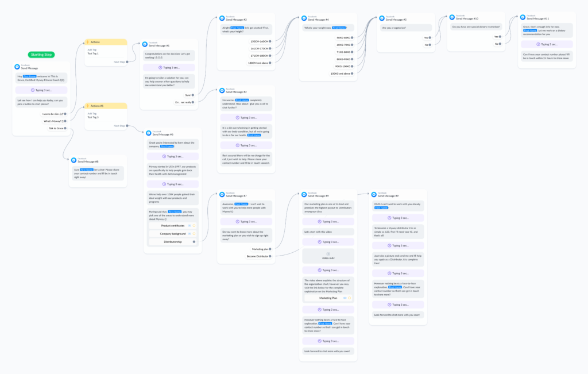Click No in Send Message #5
The width and height of the screenshot is (588, 374).
pyautogui.click(x=427, y=45)
